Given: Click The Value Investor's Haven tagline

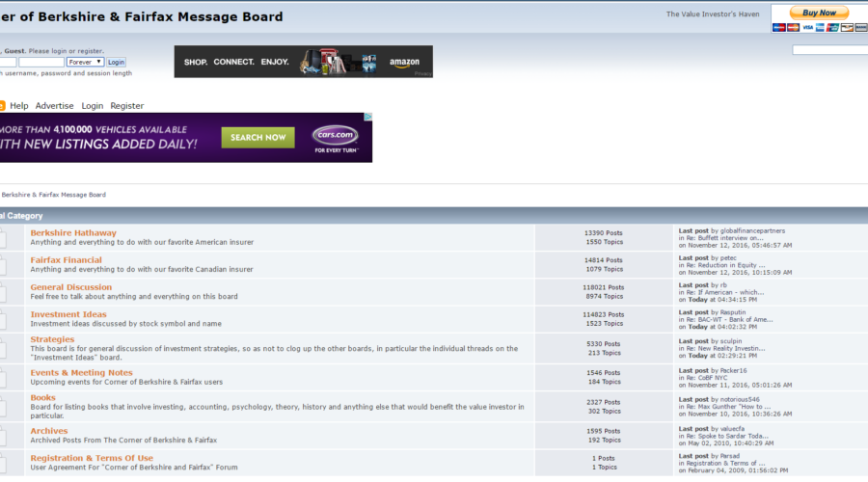Looking at the screenshot, I should click(713, 14).
